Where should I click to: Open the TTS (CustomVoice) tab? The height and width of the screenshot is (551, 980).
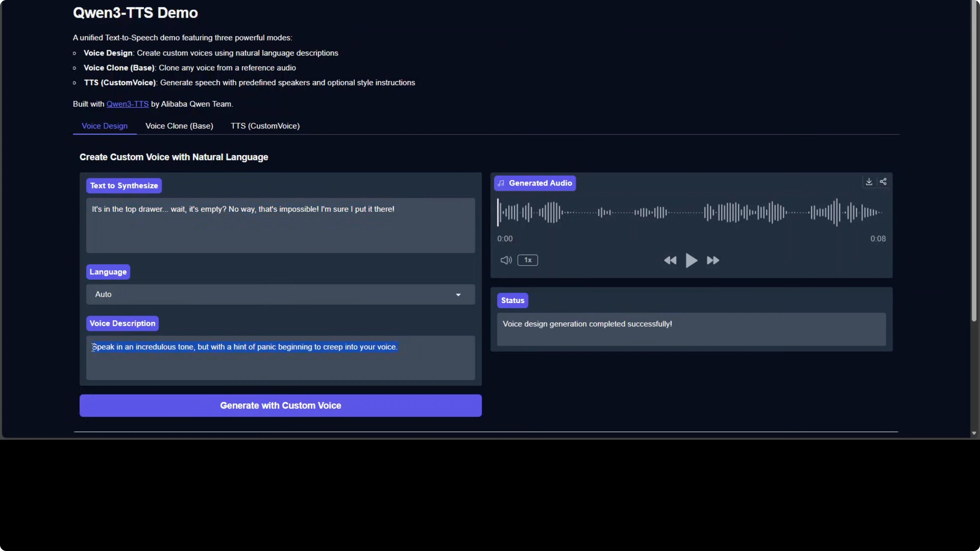(265, 126)
